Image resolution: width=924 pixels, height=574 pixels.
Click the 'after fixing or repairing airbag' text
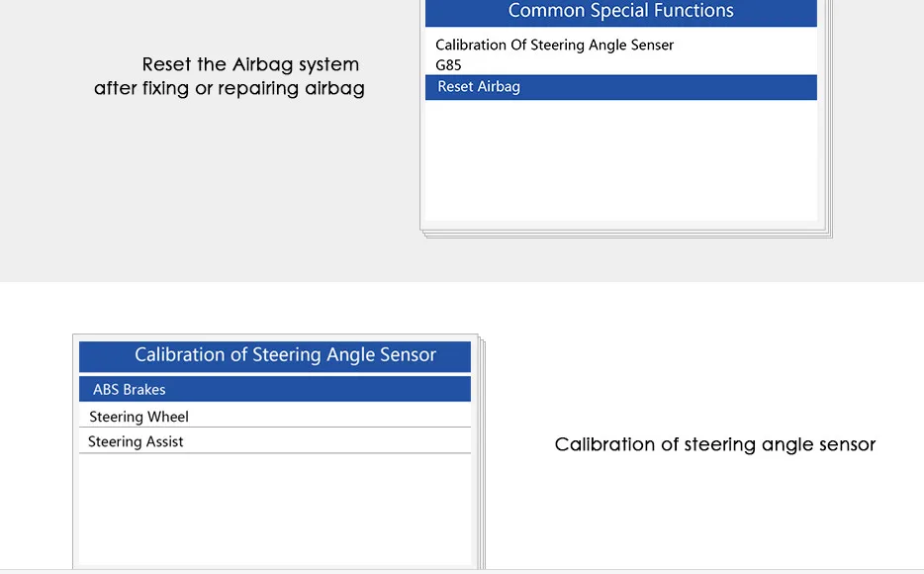click(x=230, y=88)
